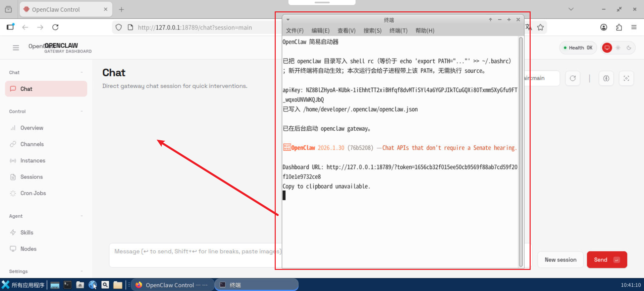Go back in browser history
The image size is (644, 291).
pyautogui.click(x=25, y=27)
